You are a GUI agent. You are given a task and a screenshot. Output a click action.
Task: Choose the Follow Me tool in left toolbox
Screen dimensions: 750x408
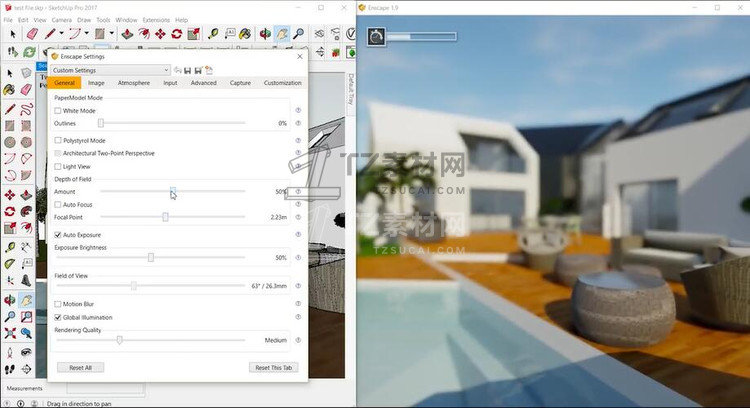point(26,211)
